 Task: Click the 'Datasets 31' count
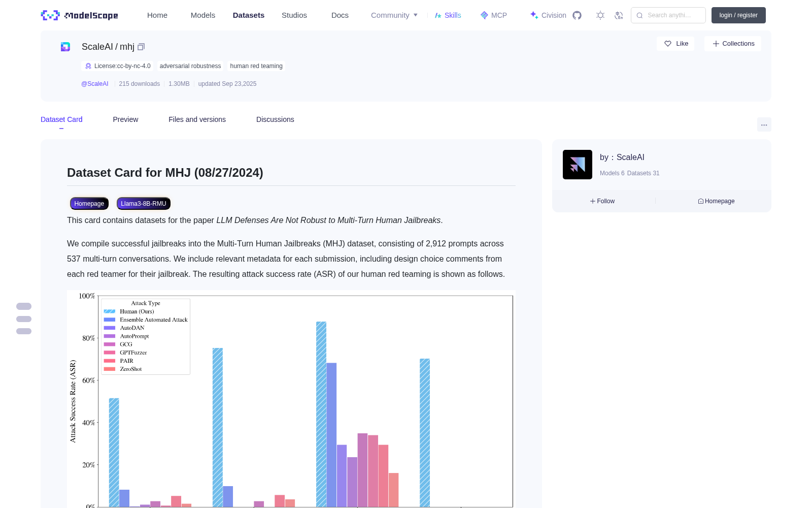click(644, 173)
